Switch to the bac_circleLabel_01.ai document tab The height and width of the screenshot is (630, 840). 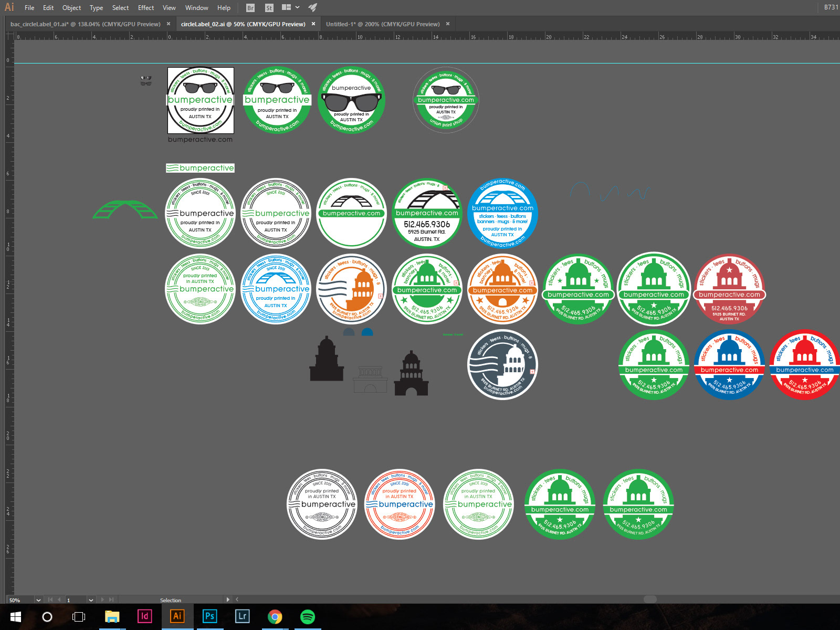[86, 24]
